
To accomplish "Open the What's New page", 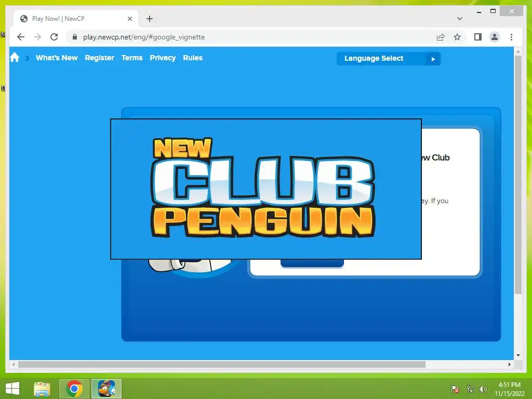I will pos(57,58).
